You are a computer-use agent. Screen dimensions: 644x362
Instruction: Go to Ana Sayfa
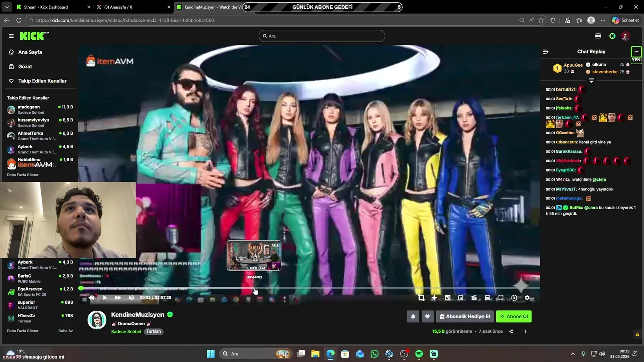tap(39, 52)
